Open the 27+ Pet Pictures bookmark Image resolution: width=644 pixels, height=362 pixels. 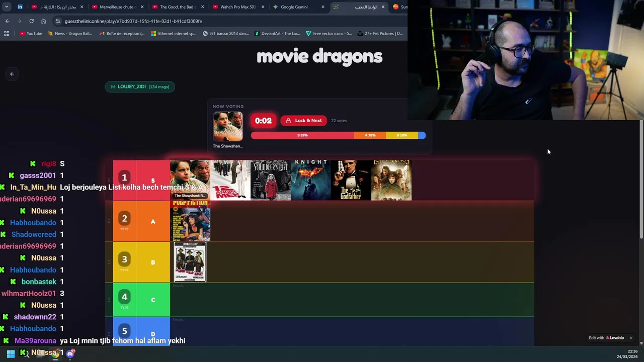[x=380, y=34]
